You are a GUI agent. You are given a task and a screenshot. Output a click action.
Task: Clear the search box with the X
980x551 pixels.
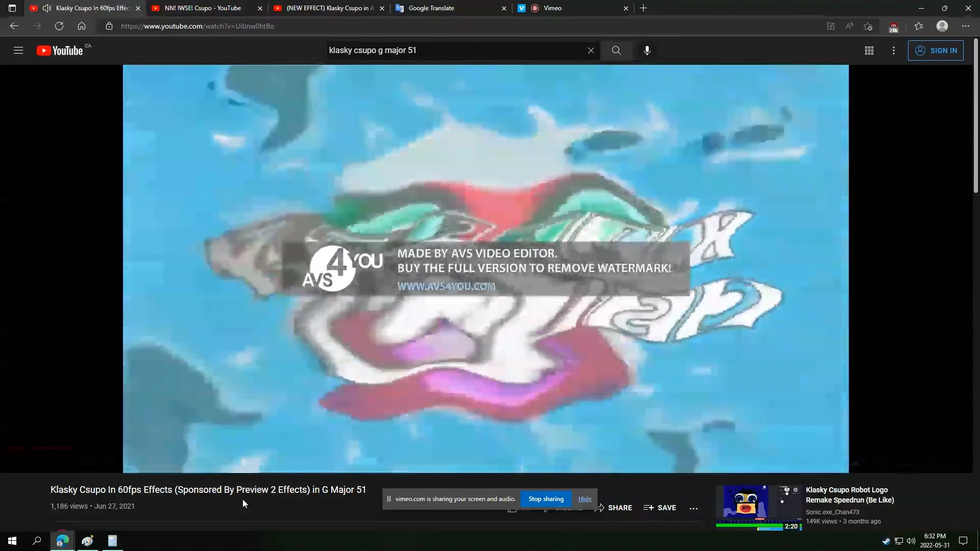coord(591,51)
